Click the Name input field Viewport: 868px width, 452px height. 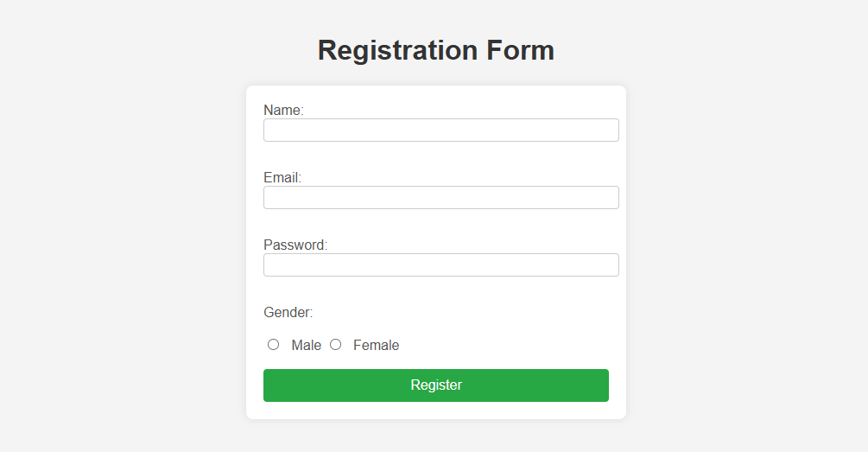[440, 131]
